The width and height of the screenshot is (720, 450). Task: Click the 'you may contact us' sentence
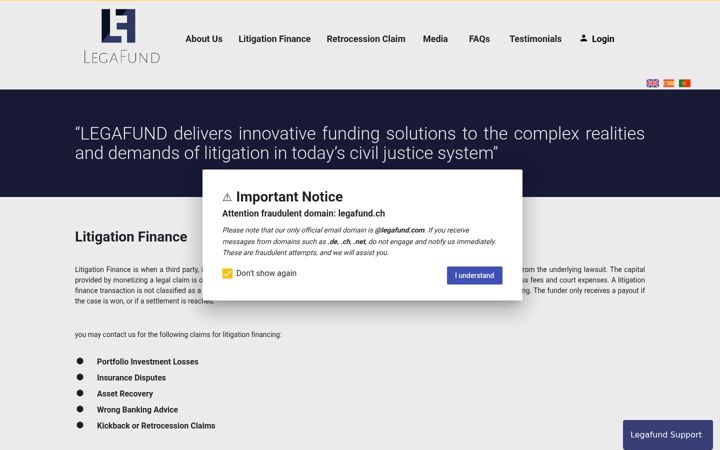click(178, 335)
